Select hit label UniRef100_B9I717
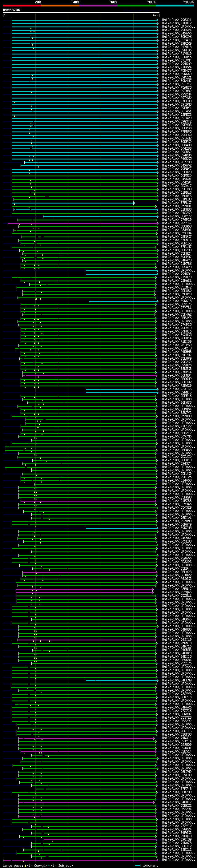The height and width of the screenshot is (868, 197). 177,84
